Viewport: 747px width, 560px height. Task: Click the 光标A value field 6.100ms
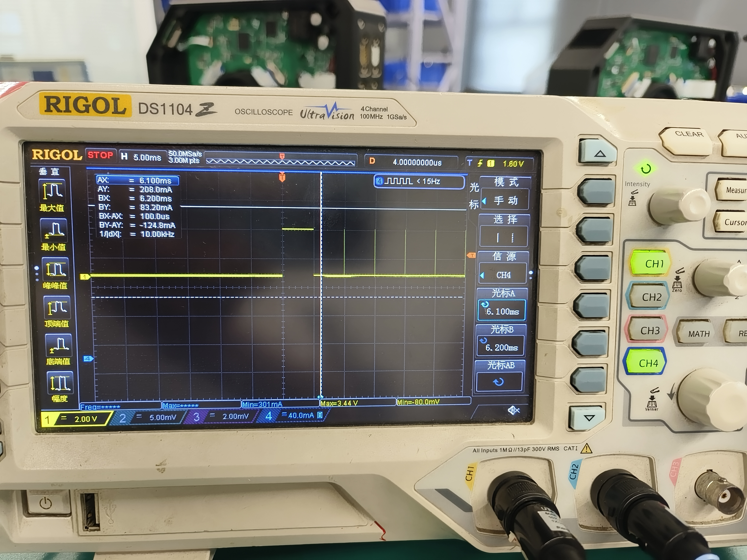click(502, 310)
